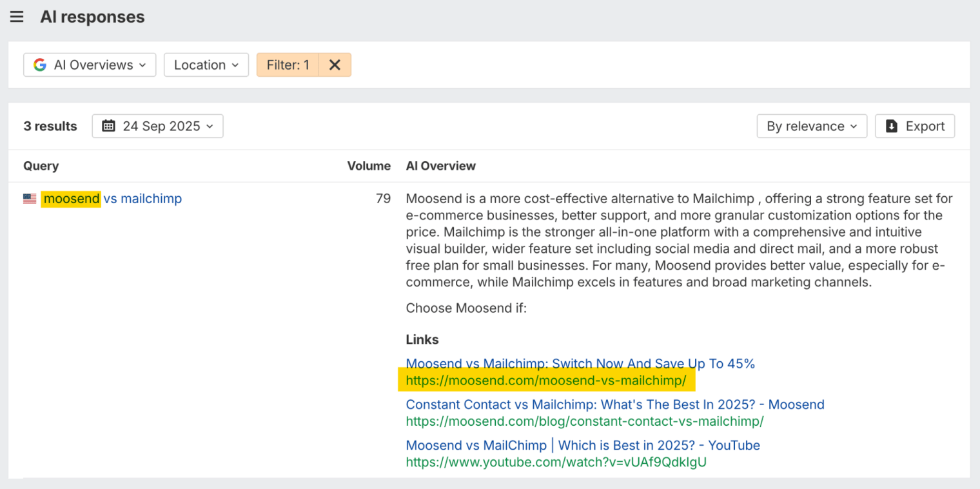Screen dimensions: 980x489
Task: Click the Filter: 1 button
Action: pyautogui.click(x=288, y=65)
